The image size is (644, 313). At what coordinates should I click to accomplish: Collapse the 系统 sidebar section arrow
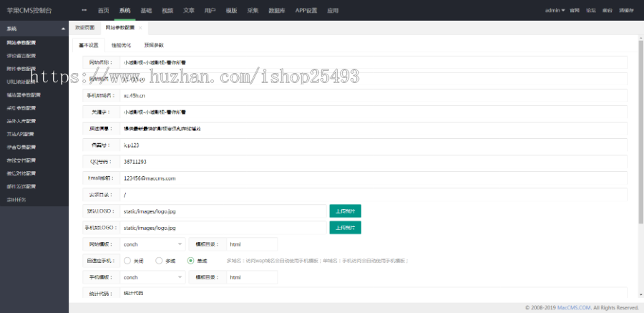(63, 29)
